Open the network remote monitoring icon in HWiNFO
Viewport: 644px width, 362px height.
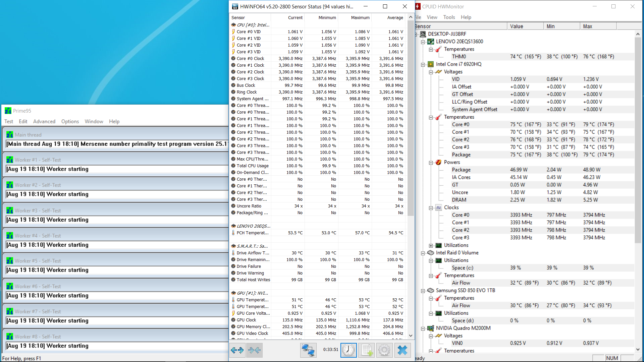(308, 350)
